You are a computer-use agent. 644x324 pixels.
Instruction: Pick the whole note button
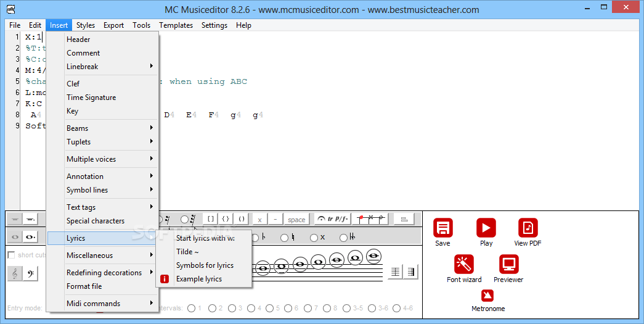coord(15,237)
